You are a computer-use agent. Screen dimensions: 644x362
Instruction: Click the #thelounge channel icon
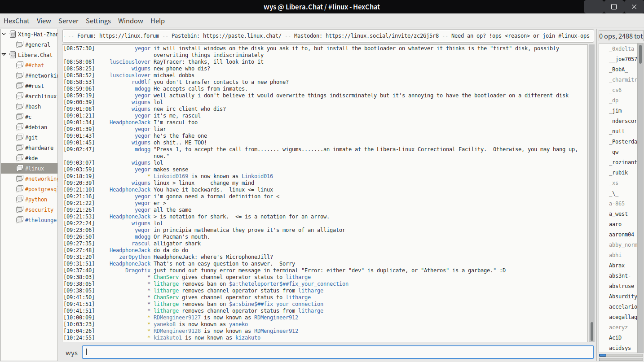(x=19, y=220)
